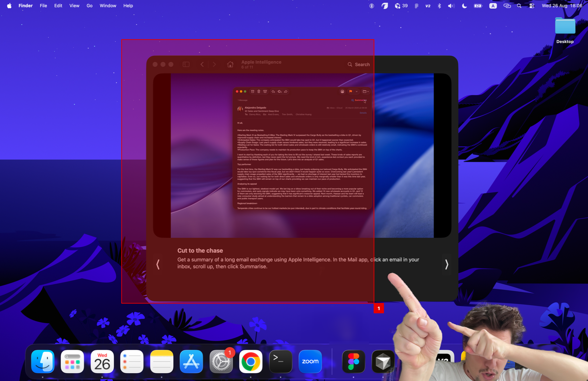Go forward using the Tips toolbar arrow
Image resolution: width=588 pixels, height=381 pixels.
215,64
